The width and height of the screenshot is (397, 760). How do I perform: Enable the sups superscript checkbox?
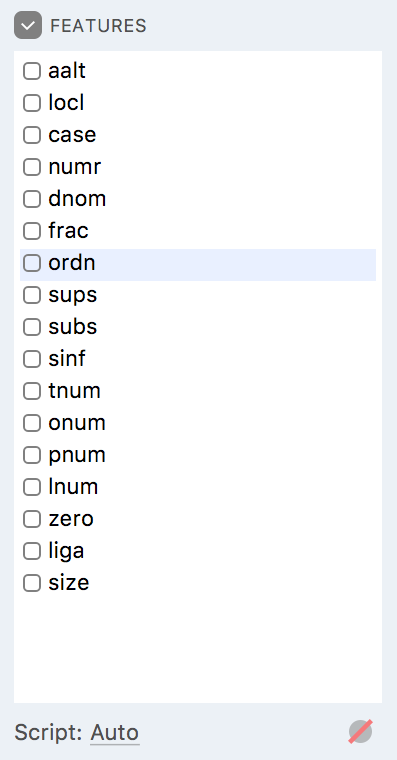tap(32, 295)
